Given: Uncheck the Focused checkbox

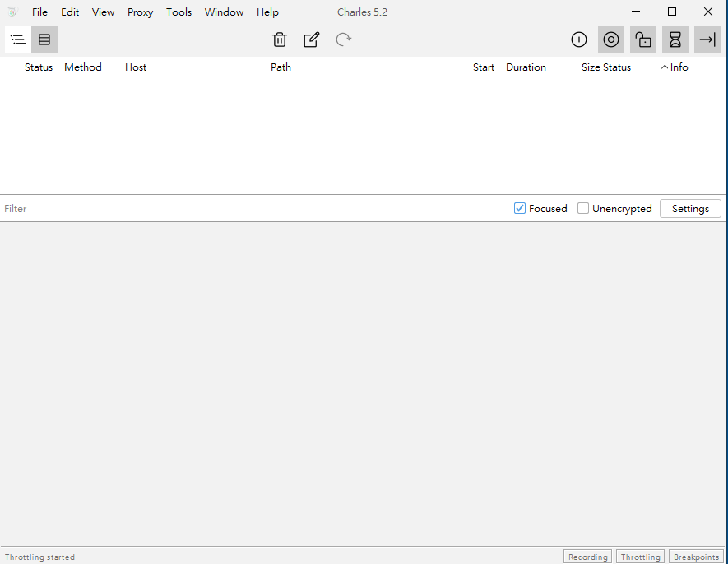Looking at the screenshot, I should click(520, 209).
